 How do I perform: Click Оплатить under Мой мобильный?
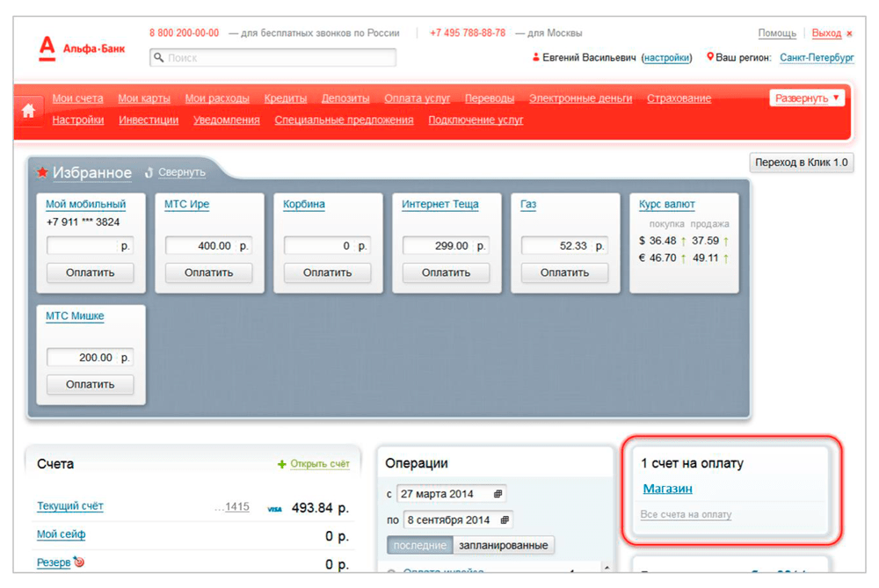(91, 272)
